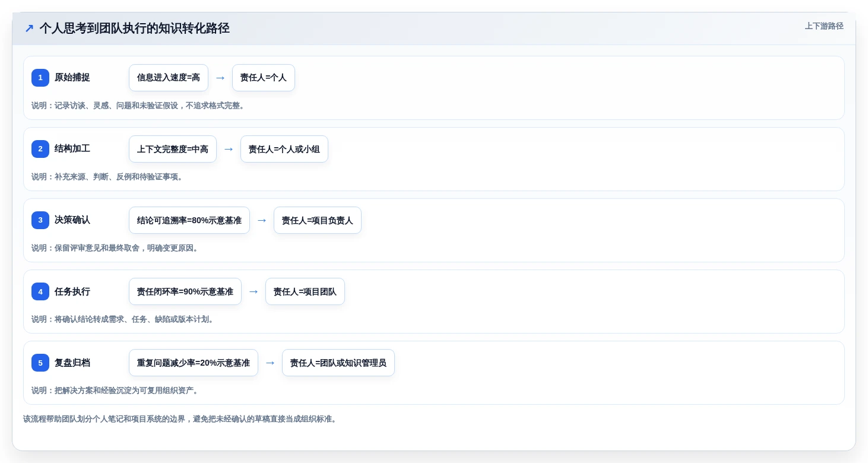This screenshot has height=463, width=868.
Task: Click step number badge 2
Action: 40,149
